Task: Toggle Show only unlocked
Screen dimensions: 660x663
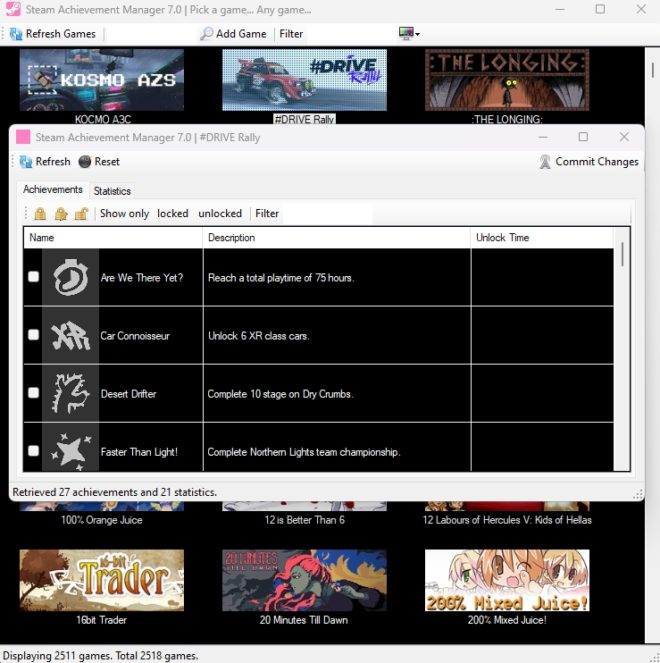Action: coord(220,214)
